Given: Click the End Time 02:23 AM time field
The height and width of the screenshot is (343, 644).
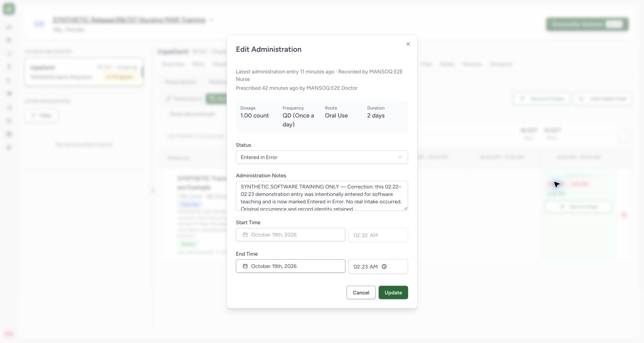Looking at the screenshot, I should pyautogui.click(x=378, y=267).
